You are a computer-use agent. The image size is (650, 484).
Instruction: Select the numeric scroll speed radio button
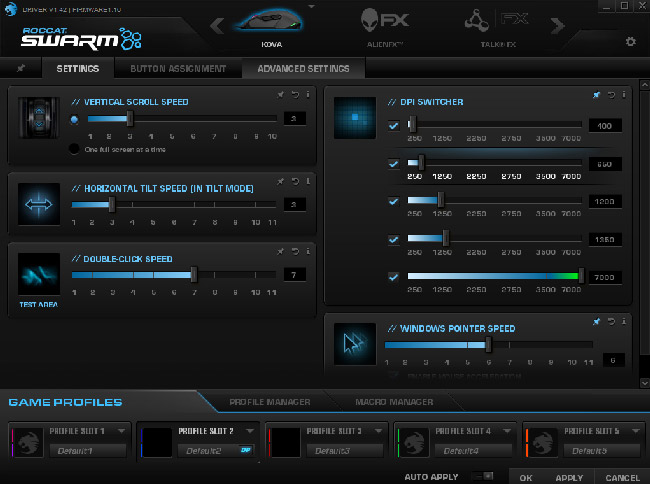click(74, 120)
